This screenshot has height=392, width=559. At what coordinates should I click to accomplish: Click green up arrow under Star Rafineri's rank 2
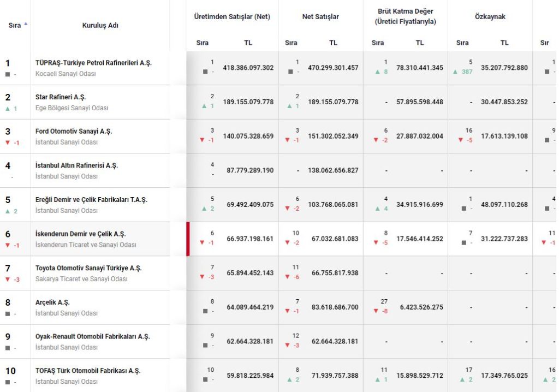tap(8, 109)
